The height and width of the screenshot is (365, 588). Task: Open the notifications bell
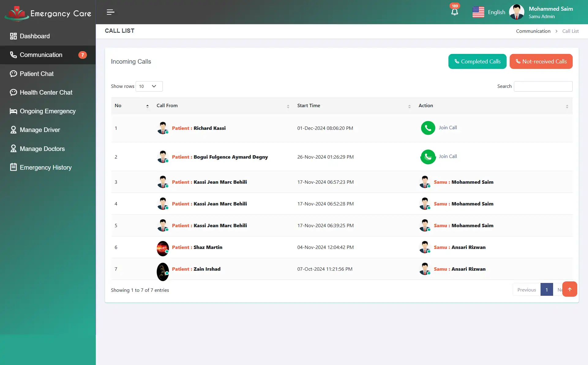coord(455,12)
